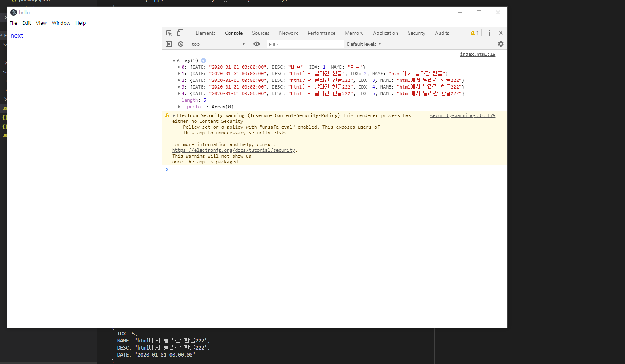The image size is (625, 364).
Task: Open the Elements tab
Action: [205, 33]
